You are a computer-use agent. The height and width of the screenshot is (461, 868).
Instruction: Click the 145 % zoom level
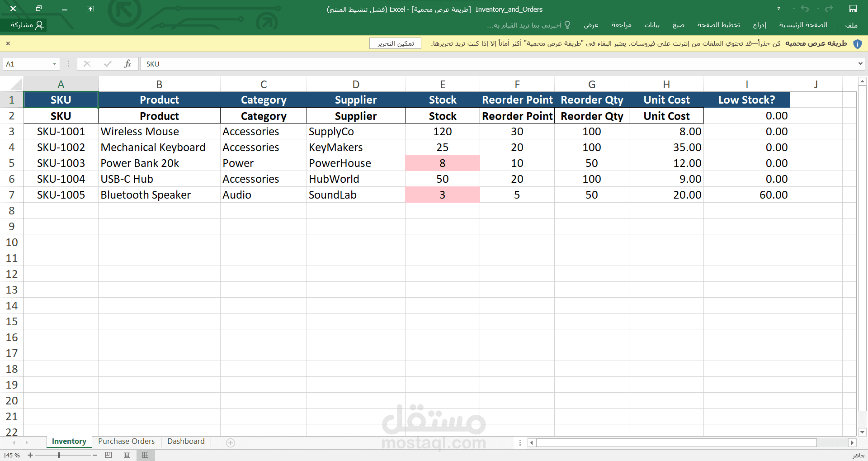[x=11, y=455]
